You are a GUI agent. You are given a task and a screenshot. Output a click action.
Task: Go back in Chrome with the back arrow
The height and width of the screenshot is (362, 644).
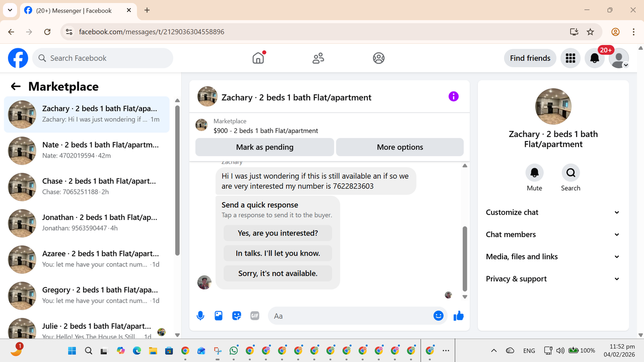click(11, 32)
